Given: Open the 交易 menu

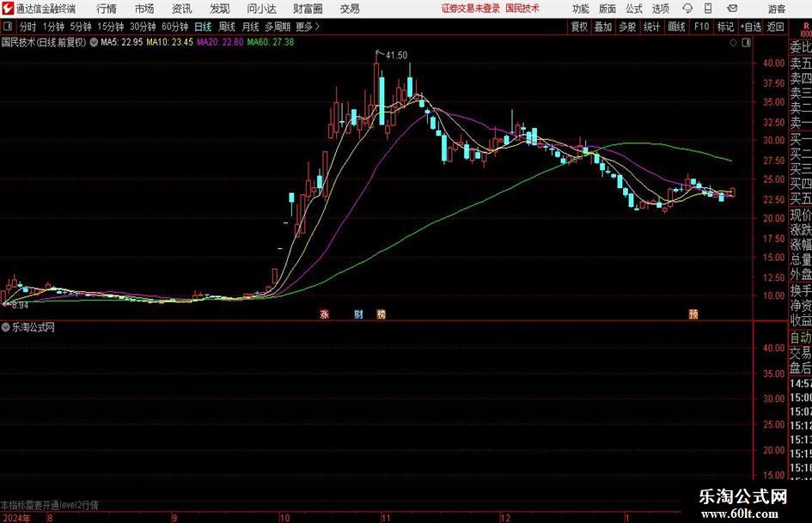Looking at the screenshot, I should [x=350, y=9].
